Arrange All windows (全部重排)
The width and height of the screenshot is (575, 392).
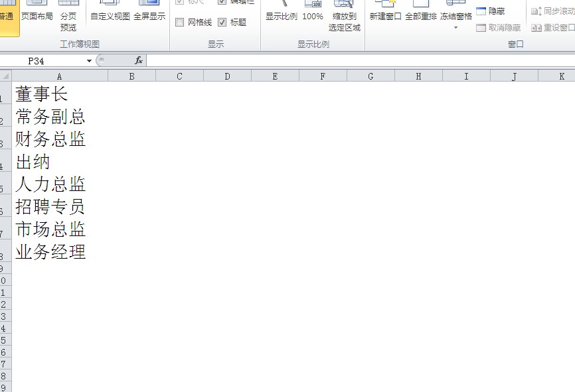420,13
